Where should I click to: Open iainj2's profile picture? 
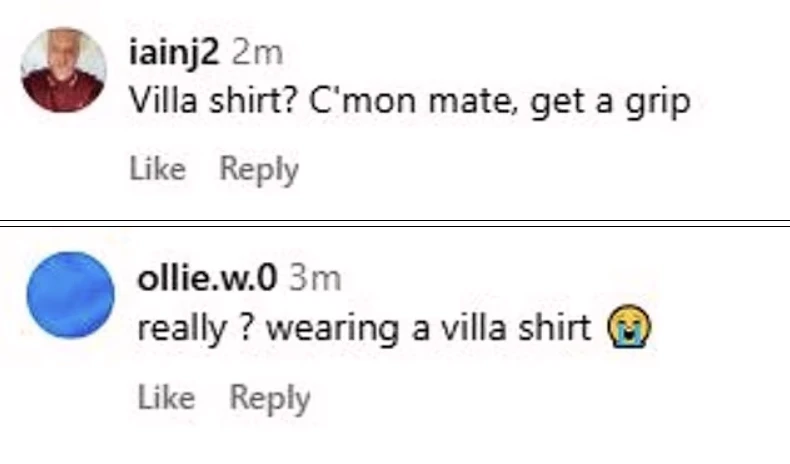[63, 70]
